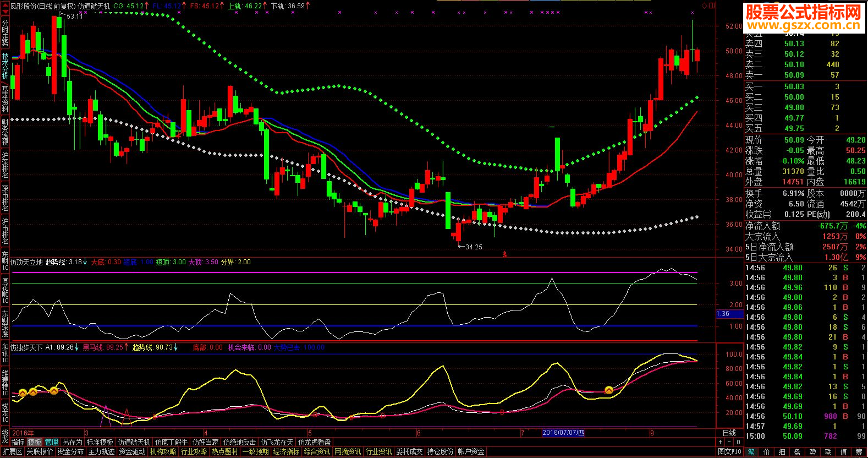Click the 另存为 button
868x458 pixels.
[x=72, y=442]
